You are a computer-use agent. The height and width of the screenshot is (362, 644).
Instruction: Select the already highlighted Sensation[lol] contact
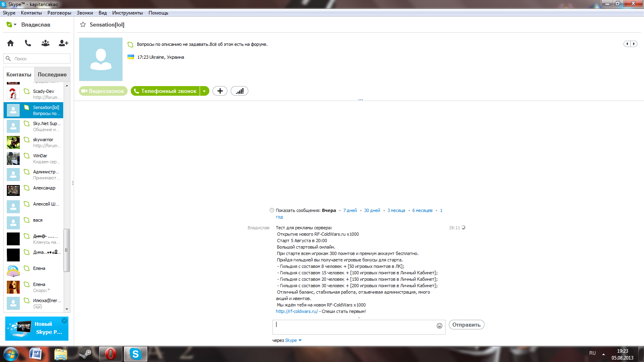click(x=33, y=110)
